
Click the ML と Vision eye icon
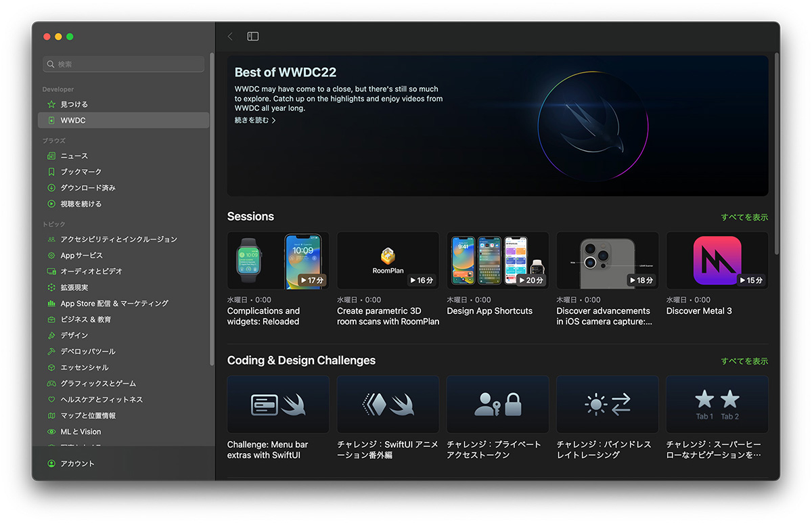pyautogui.click(x=51, y=432)
